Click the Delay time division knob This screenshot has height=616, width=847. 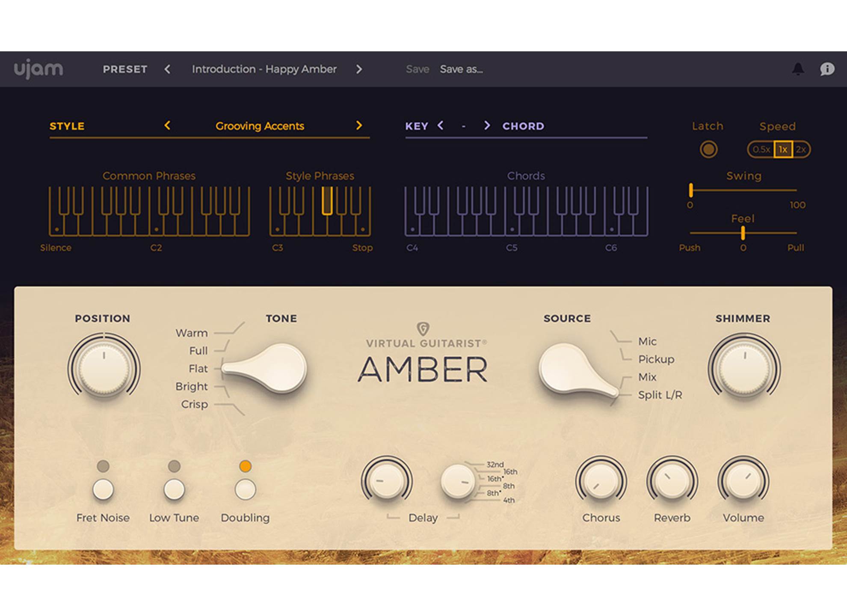[x=458, y=482]
